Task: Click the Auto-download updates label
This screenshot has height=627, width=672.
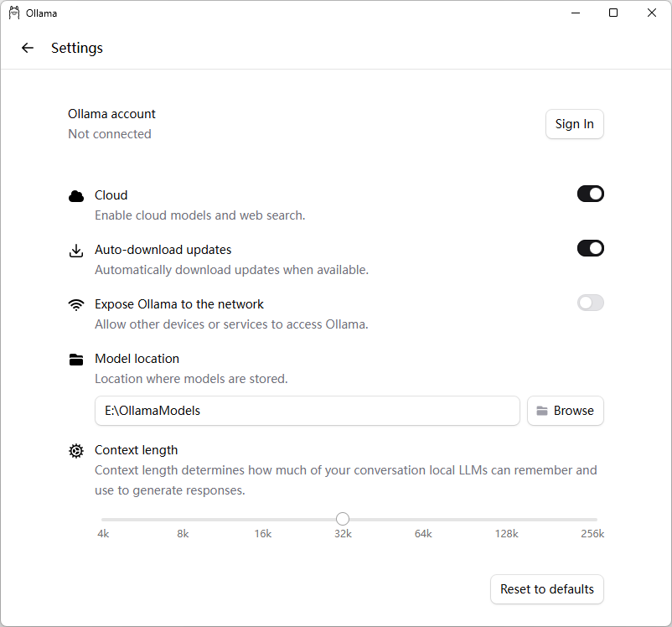Action: [x=163, y=250]
